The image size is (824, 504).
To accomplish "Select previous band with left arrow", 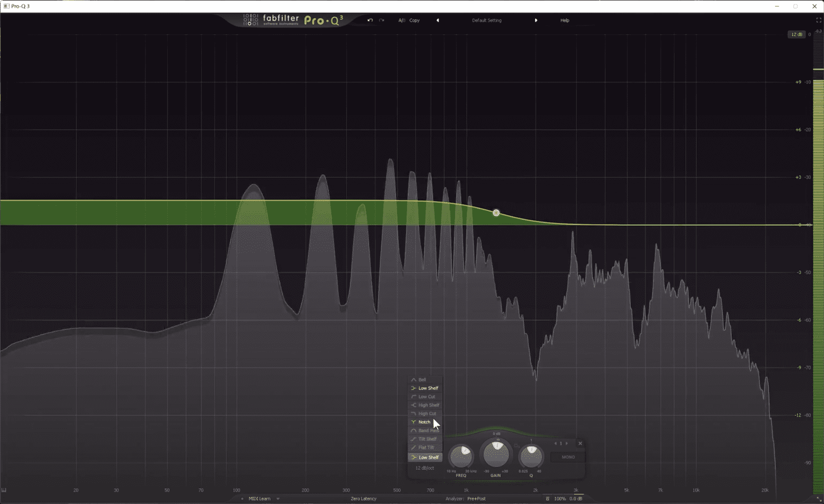I will pyautogui.click(x=556, y=443).
